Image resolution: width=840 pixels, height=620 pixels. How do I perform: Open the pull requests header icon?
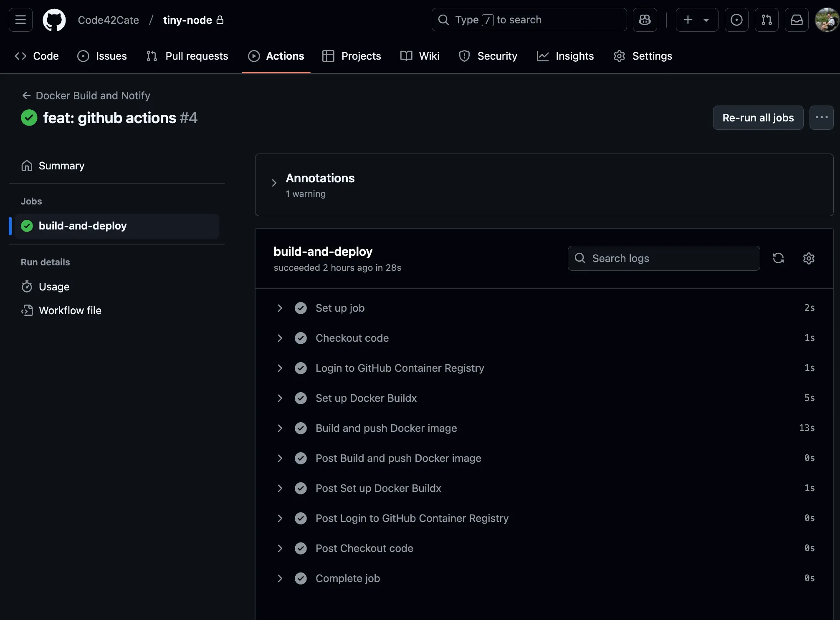[x=766, y=20]
